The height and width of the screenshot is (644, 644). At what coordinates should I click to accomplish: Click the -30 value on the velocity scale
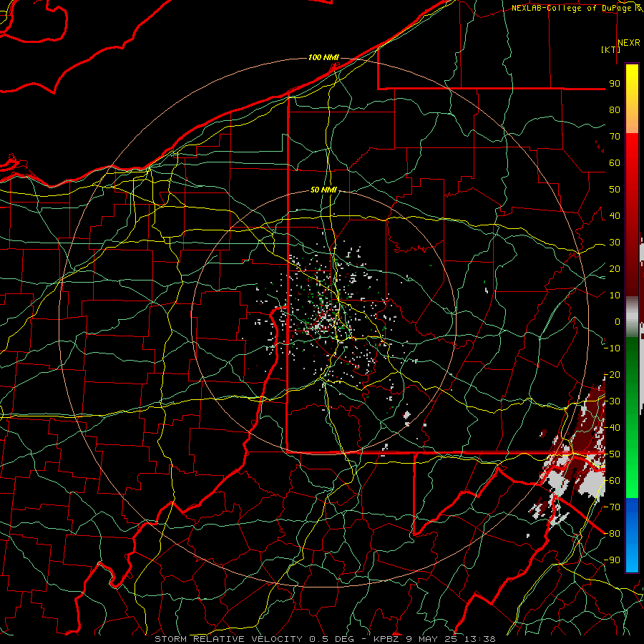point(612,401)
